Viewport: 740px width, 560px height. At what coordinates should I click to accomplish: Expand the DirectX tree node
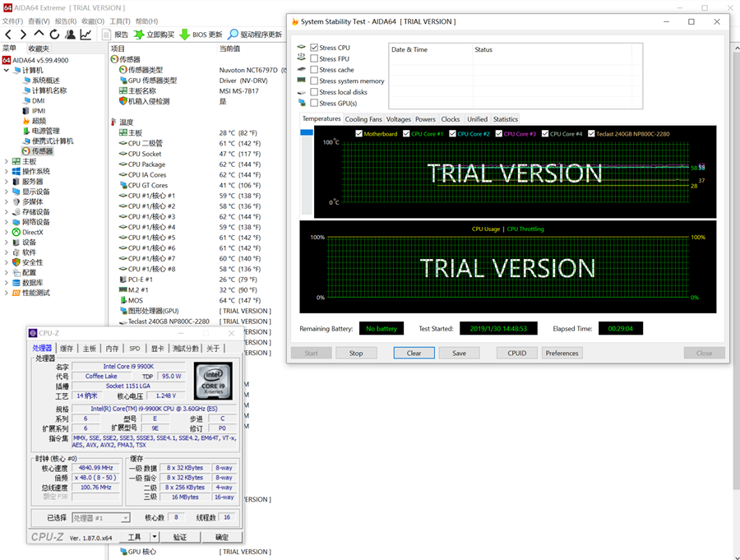[7, 233]
